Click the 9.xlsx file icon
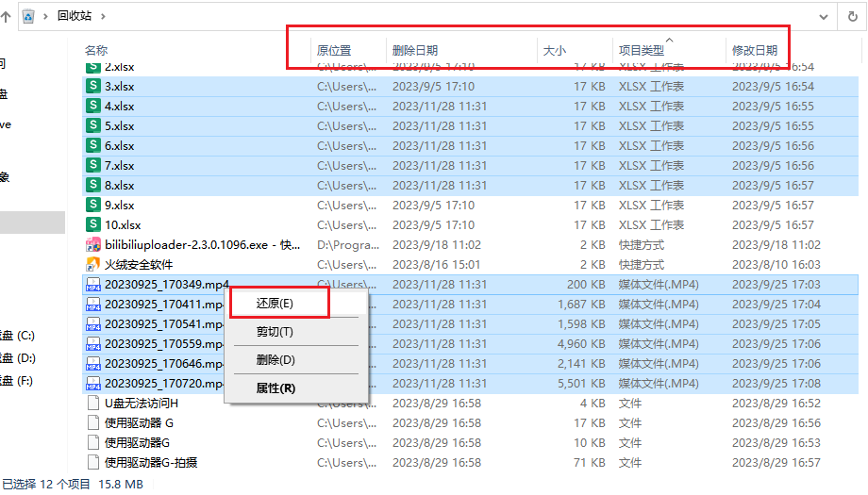 pos(93,205)
